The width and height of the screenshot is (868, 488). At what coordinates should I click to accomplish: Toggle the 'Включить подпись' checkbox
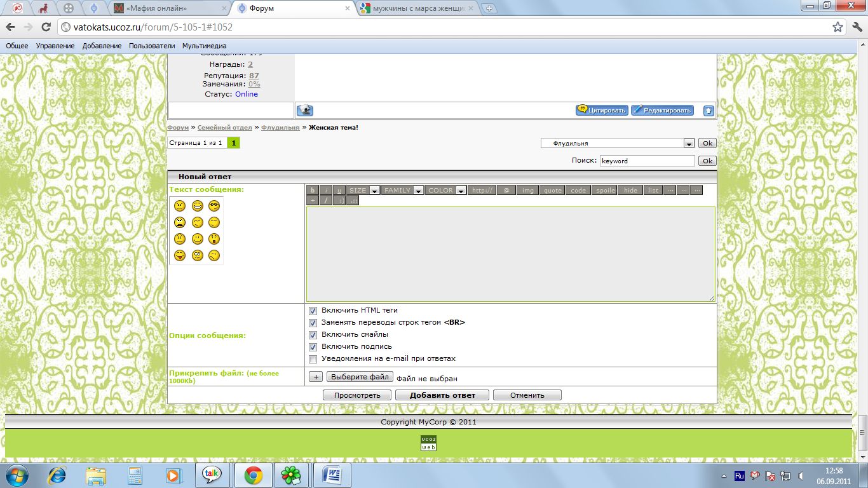coord(313,347)
